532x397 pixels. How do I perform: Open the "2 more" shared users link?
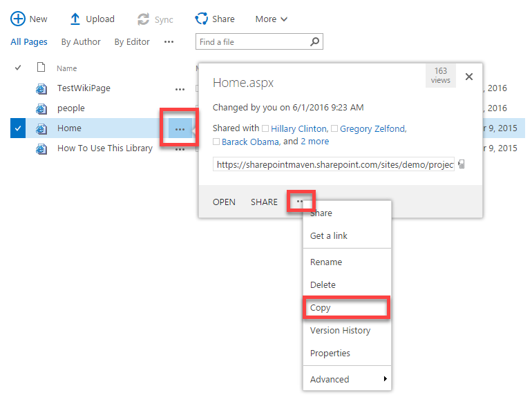point(314,142)
